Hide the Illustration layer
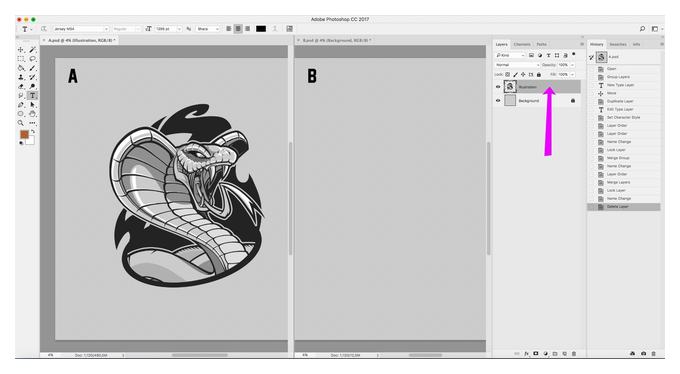Viewport: 680px width, 374px height. (x=498, y=87)
